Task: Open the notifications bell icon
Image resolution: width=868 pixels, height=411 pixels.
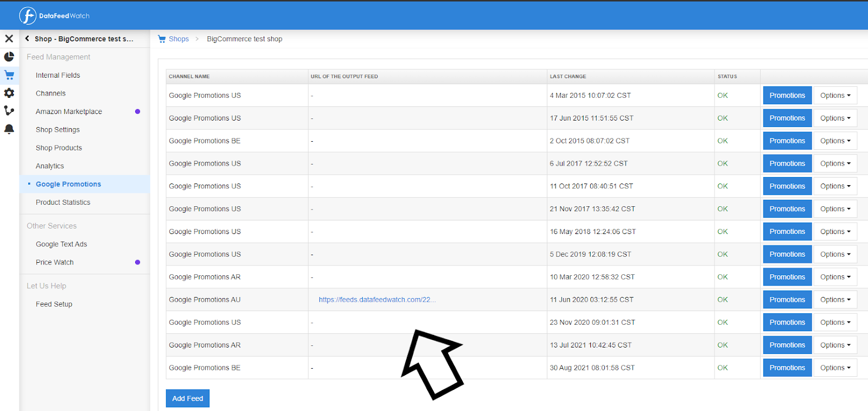Action: [x=9, y=129]
